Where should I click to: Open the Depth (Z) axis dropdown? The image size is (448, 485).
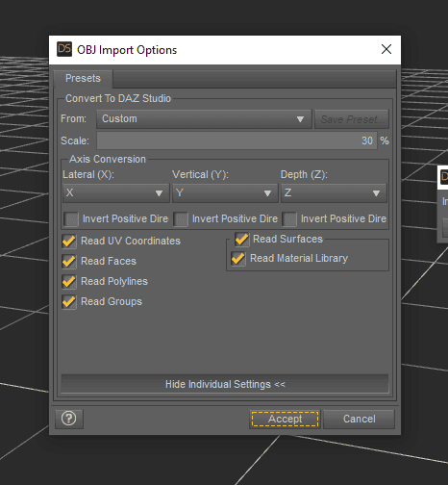(x=334, y=192)
